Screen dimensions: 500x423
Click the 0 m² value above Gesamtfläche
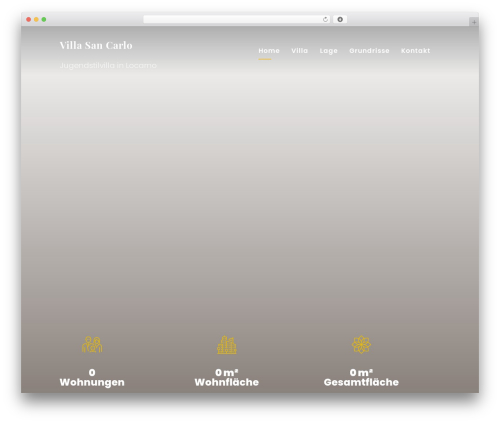point(361,372)
